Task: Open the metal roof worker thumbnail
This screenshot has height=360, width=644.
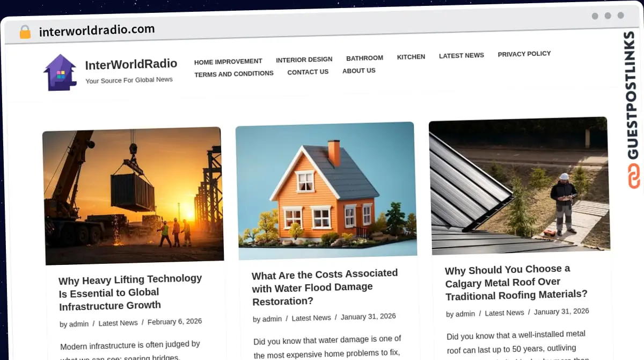Action: coord(519,185)
